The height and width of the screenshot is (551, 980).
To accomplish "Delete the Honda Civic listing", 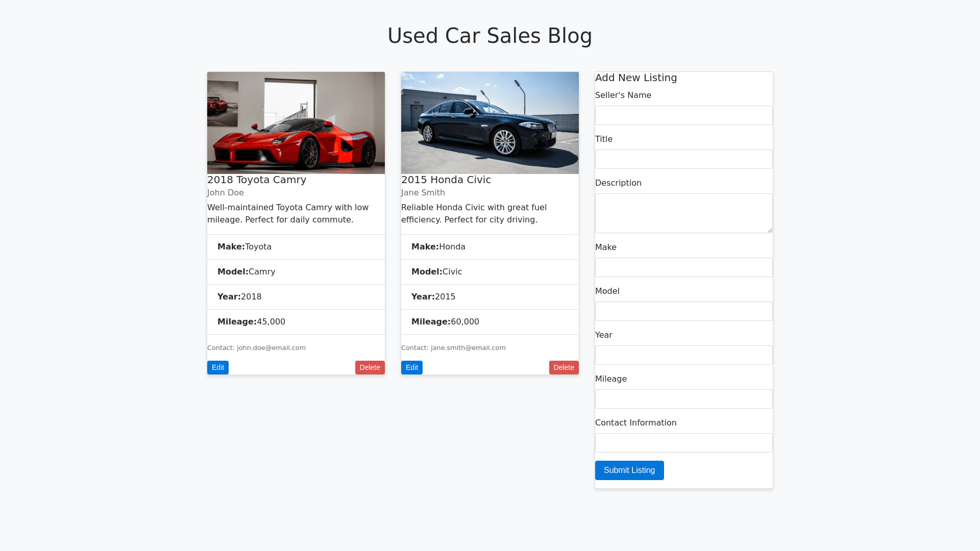I will [x=563, y=367].
